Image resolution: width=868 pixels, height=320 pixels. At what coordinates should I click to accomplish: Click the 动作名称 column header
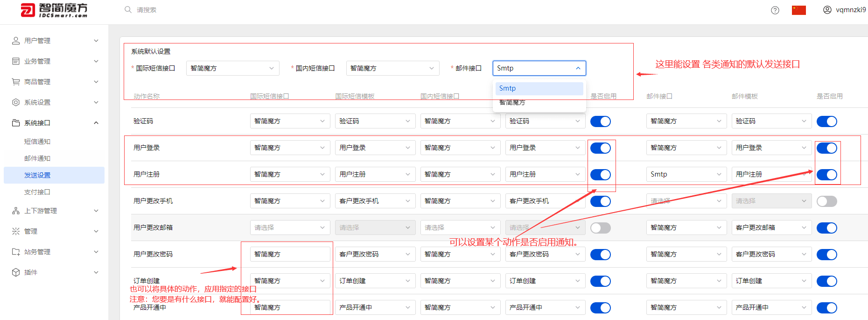147,96
